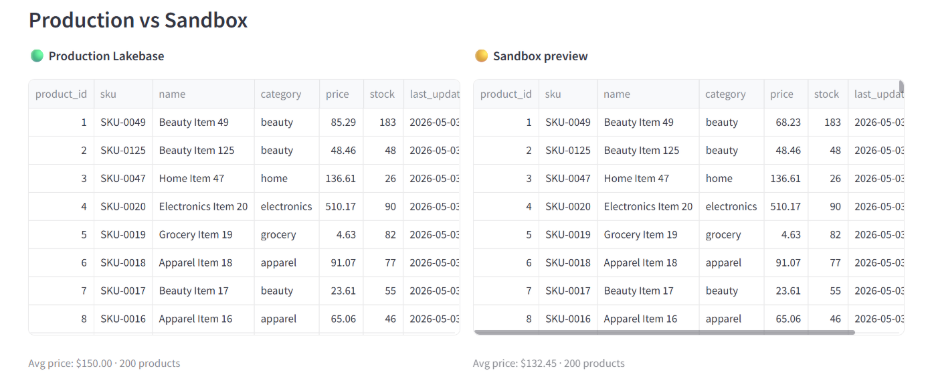
Task: Click the Avg price $132.45 summary text
Action: tap(549, 363)
